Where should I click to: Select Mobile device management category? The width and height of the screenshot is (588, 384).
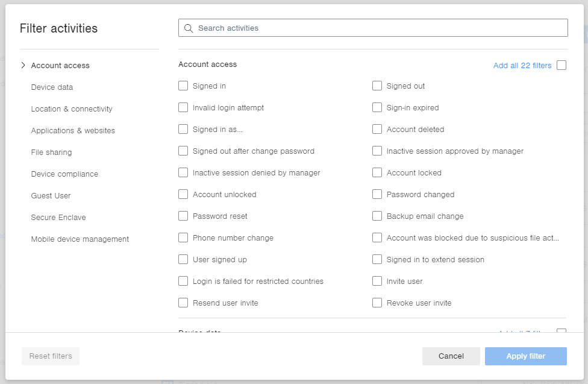click(x=80, y=239)
